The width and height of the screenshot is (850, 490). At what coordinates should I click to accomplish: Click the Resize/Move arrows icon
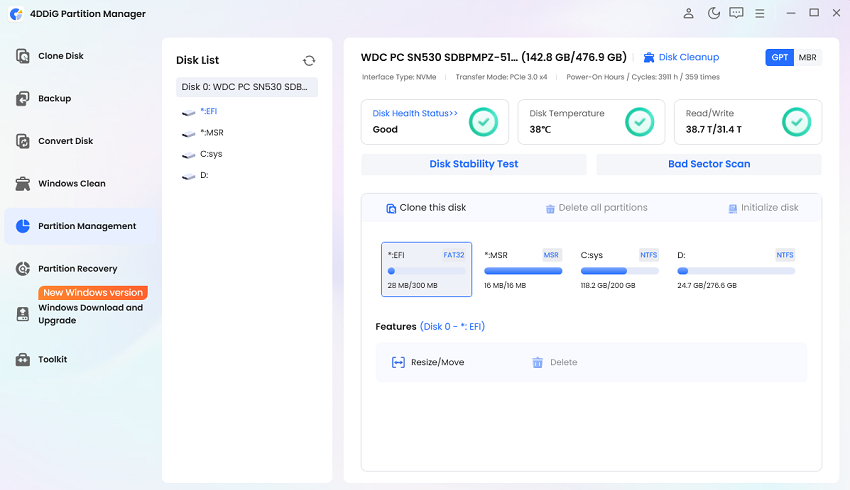tap(398, 363)
